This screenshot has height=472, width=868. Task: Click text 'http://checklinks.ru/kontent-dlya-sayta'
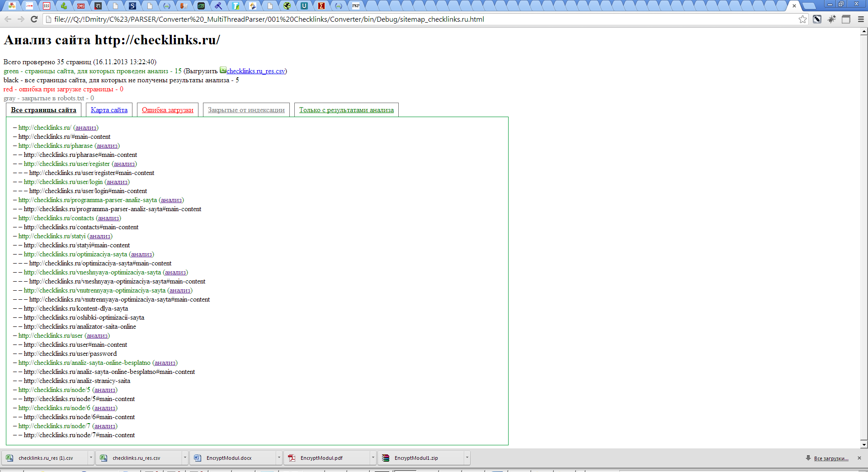tap(76, 308)
